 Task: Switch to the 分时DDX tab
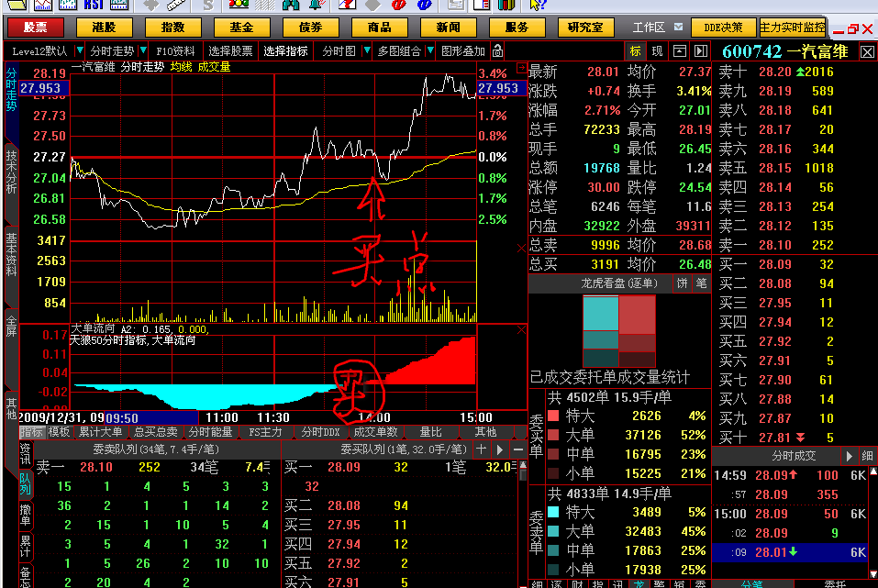pos(320,432)
